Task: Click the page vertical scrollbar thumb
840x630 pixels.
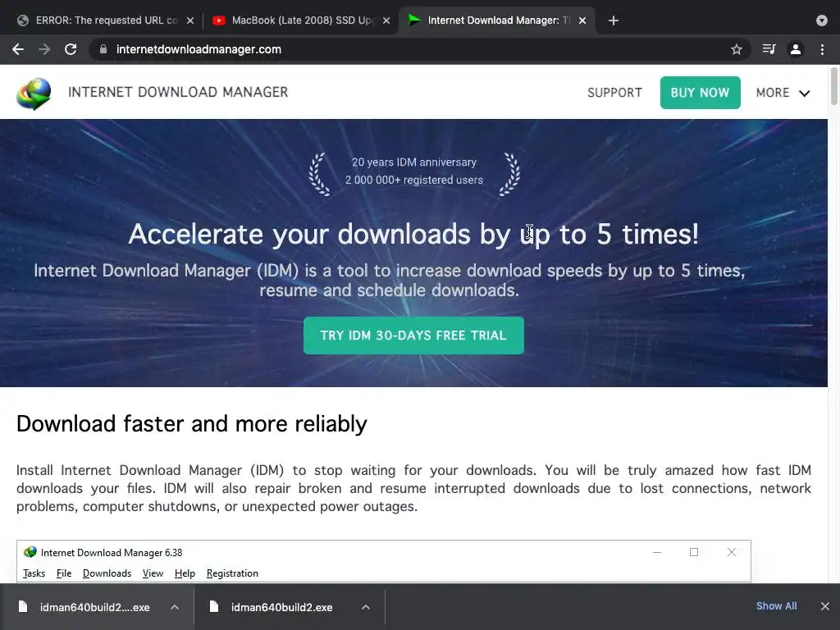Action: [x=834, y=85]
